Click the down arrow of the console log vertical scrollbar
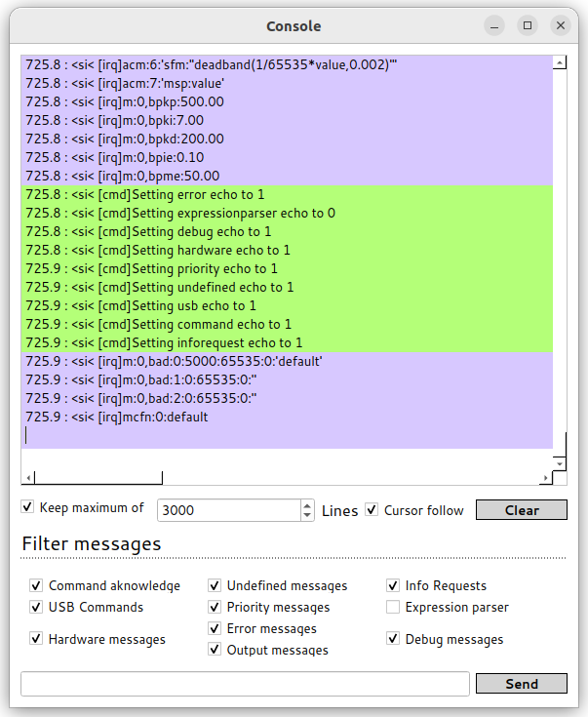The width and height of the screenshot is (588, 717). coord(559,462)
